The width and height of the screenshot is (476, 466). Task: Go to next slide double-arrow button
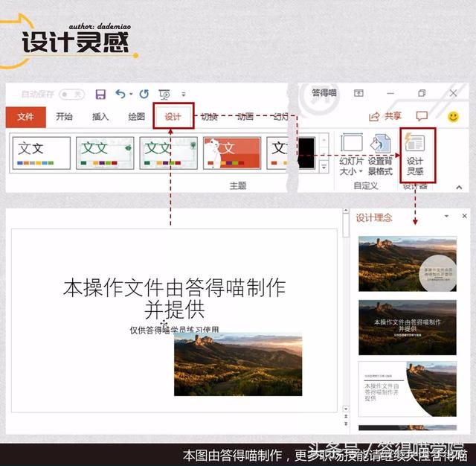[346, 424]
